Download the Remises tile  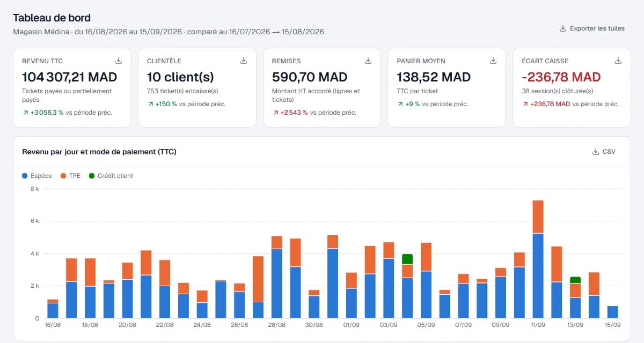pyautogui.click(x=368, y=61)
